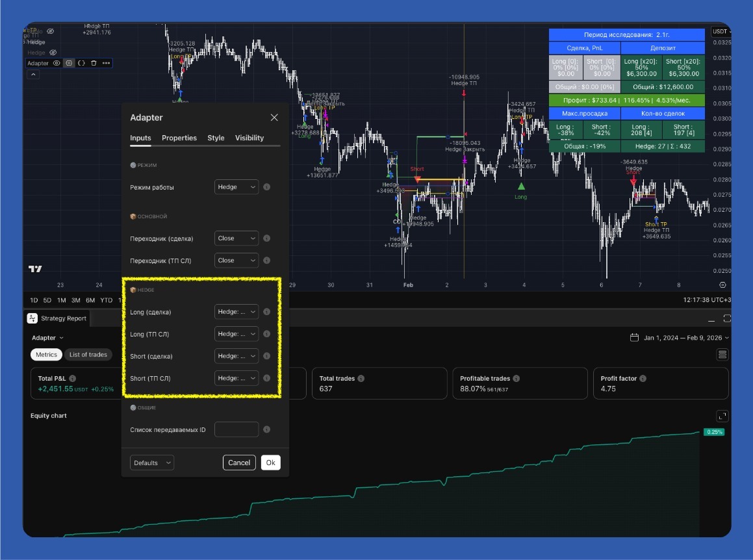This screenshot has width=753, height=560.
Task: Expand the Equity chart to fullscreen
Action: pos(722,416)
